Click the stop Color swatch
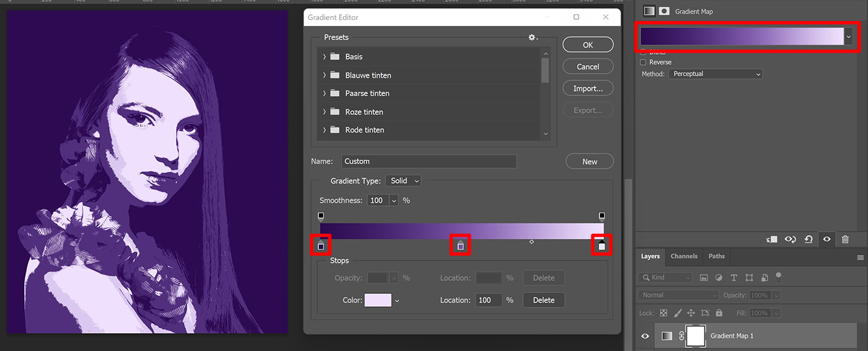 tap(378, 300)
